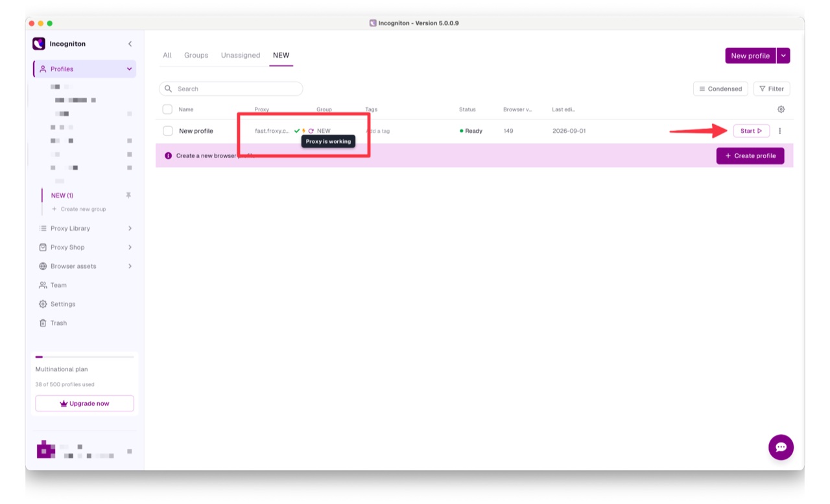Open table column settings gear
830x504 pixels.
pyautogui.click(x=781, y=109)
